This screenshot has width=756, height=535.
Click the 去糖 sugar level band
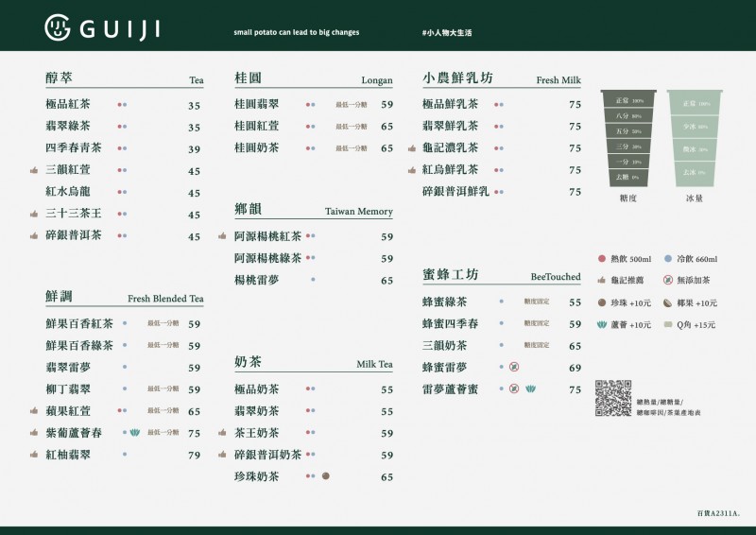click(628, 177)
